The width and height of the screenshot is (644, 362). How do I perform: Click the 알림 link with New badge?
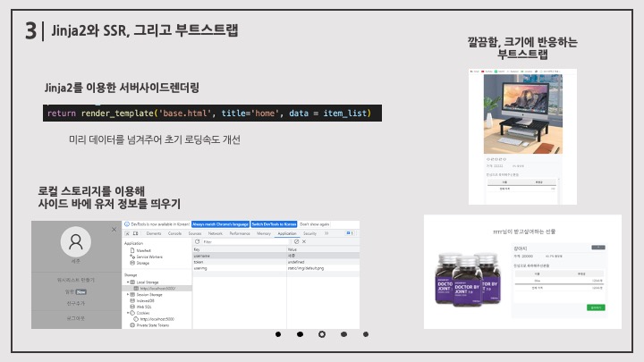(x=75, y=291)
